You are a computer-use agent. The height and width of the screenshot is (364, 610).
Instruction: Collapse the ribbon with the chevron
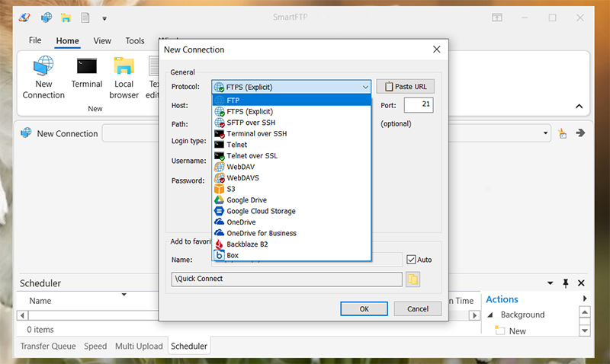click(x=579, y=106)
